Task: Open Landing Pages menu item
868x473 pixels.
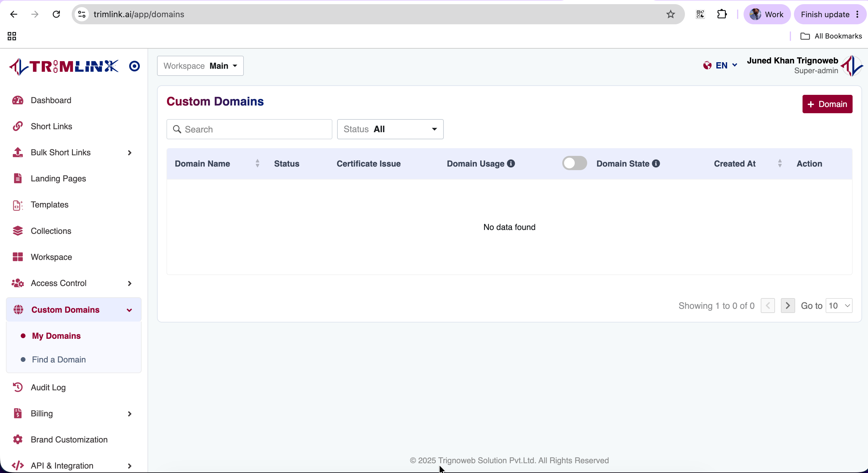Action: point(58,179)
